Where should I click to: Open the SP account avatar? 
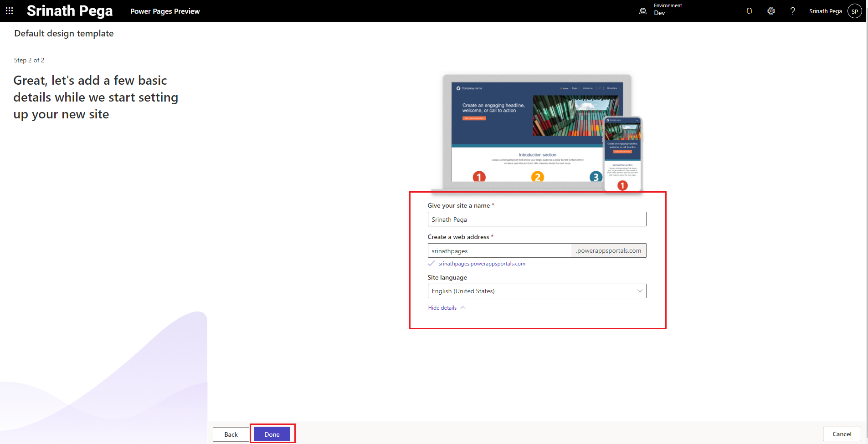854,11
